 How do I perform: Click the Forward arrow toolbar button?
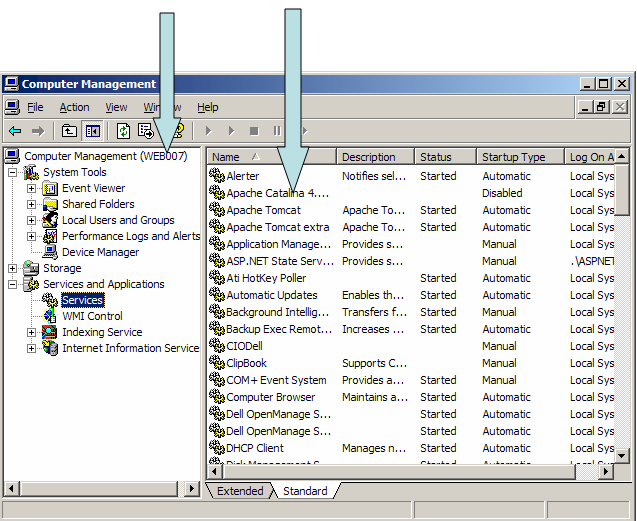tap(38, 131)
